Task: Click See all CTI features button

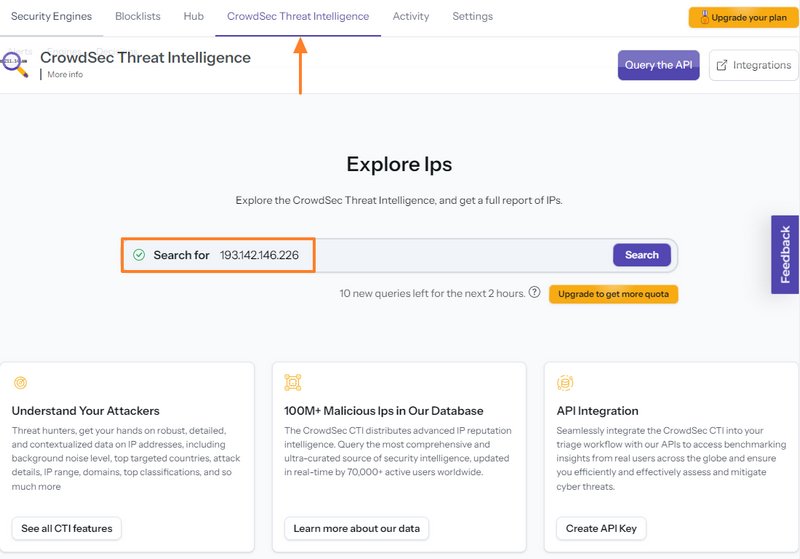Action: tap(67, 528)
